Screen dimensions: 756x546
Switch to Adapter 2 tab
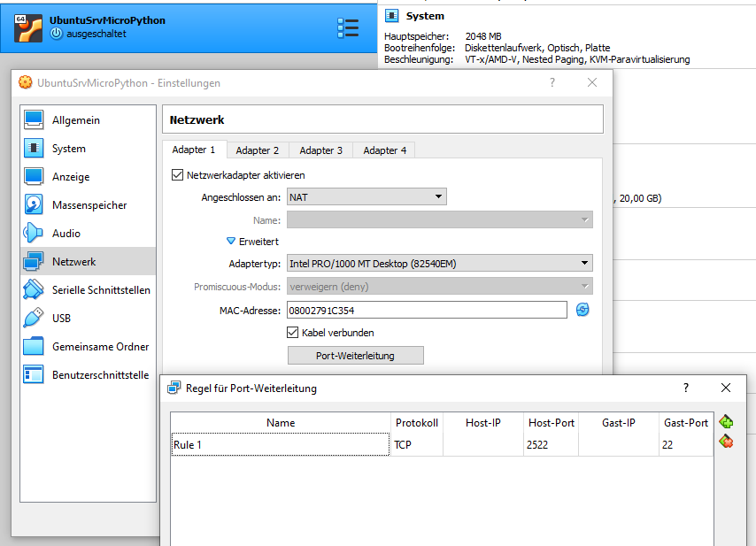pyautogui.click(x=258, y=150)
